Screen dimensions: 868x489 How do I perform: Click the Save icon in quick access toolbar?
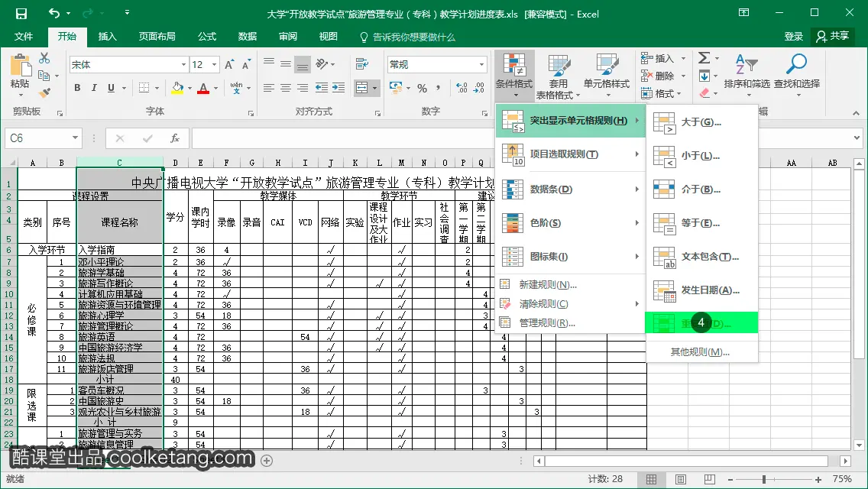tap(21, 13)
